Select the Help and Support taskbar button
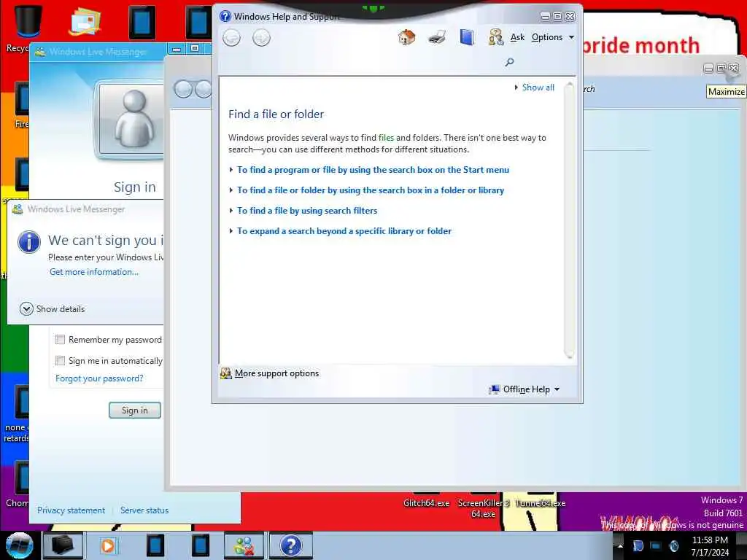Image resolution: width=747 pixels, height=560 pixels. click(290, 545)
